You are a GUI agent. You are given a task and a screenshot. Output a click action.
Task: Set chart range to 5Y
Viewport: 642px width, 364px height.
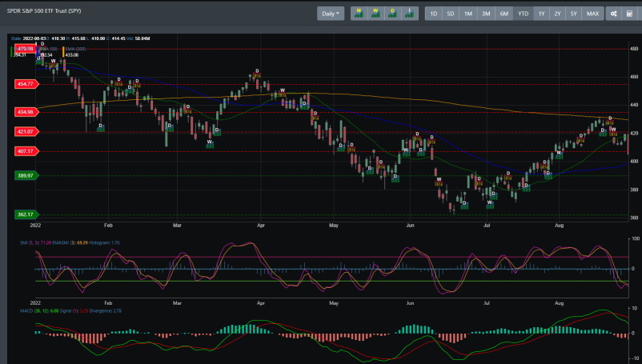coord(574,14)
